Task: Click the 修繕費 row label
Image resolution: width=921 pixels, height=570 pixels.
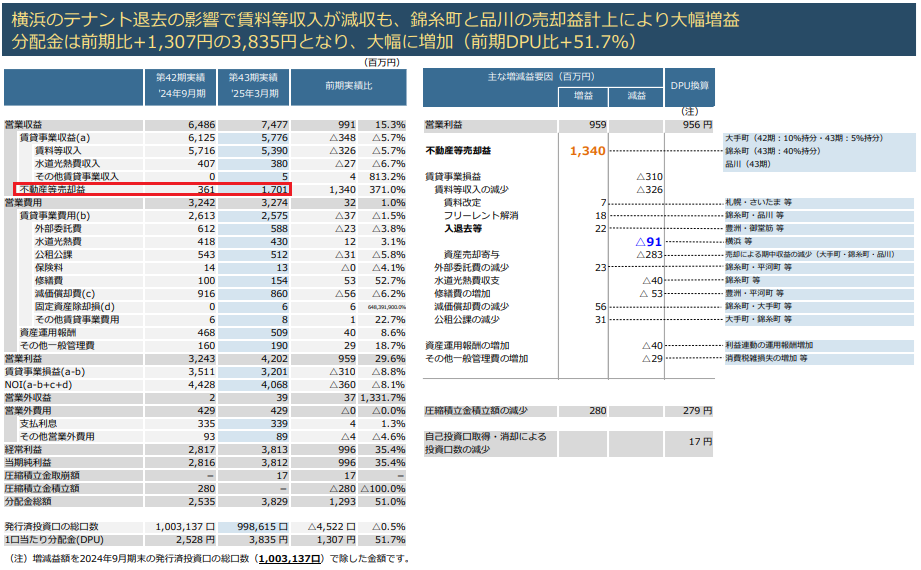Action: coord(49,280)
